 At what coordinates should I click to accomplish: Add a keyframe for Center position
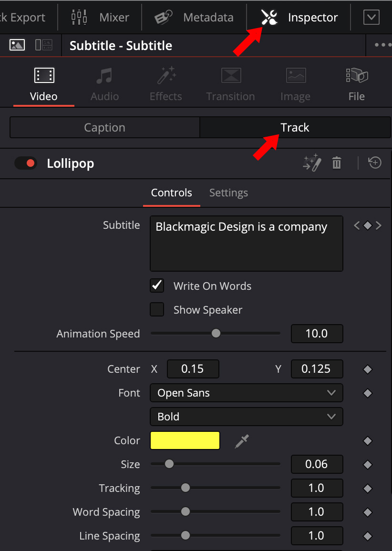pyautogui.click(x=367, y=369)
